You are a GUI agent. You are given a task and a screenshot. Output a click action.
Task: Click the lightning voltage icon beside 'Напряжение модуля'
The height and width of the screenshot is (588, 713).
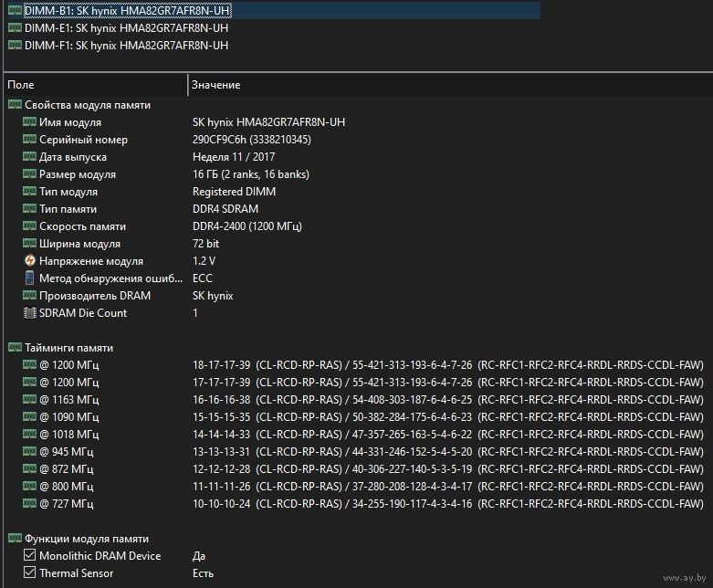tap(29, 260)
